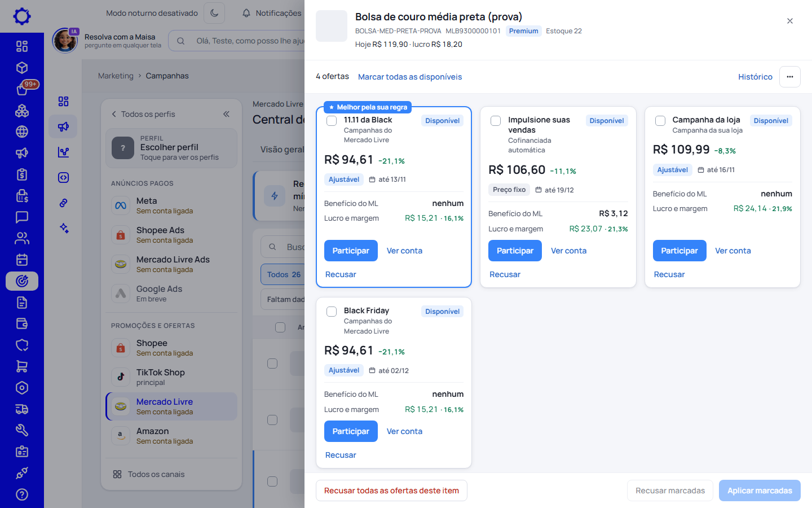Click Participar on Campanha da loja
Viewport: 812px width, 508px height.
click(x=679, y=251)
